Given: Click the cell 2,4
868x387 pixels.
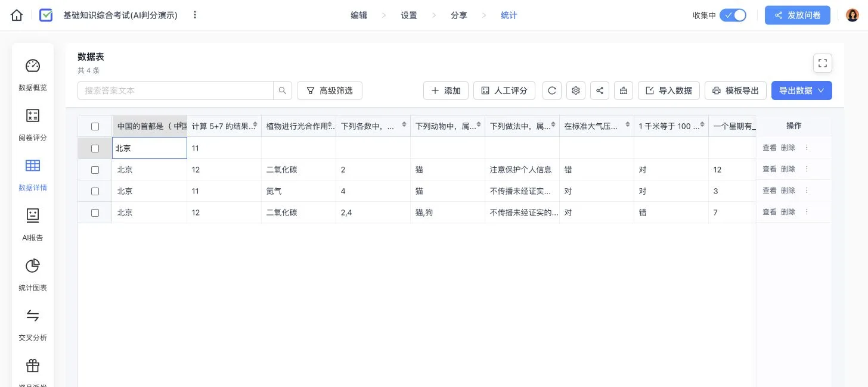Looking at the screenshot, I should tap(373, 213).
